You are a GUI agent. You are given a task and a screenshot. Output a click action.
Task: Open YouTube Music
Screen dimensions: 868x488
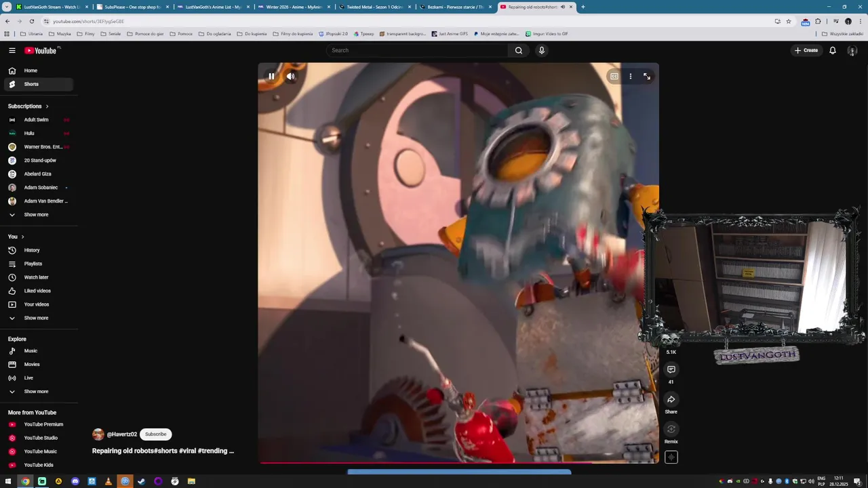tap(39, 451)
